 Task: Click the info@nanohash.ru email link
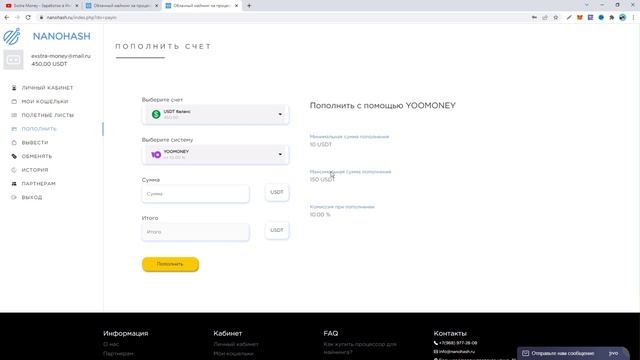click(x=456, y=351)
